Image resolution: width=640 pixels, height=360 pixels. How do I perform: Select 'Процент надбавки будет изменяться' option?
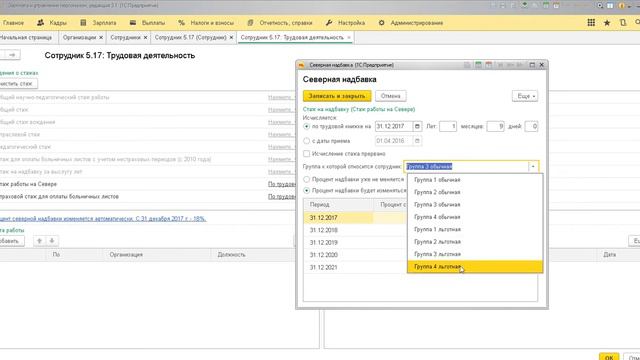click(x=307, y=191)
